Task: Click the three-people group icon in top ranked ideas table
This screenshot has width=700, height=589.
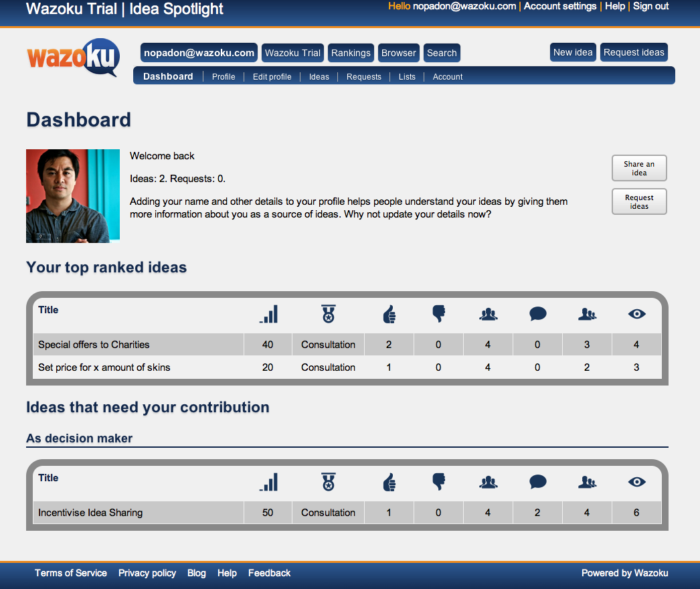Action: click(x=489, y=315)
